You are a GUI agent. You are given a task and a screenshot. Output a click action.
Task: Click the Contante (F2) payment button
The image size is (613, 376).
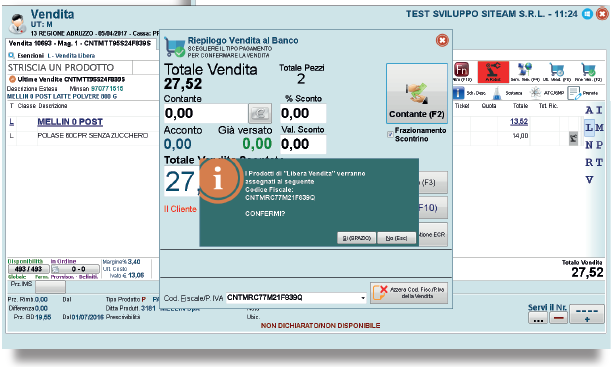417,93
